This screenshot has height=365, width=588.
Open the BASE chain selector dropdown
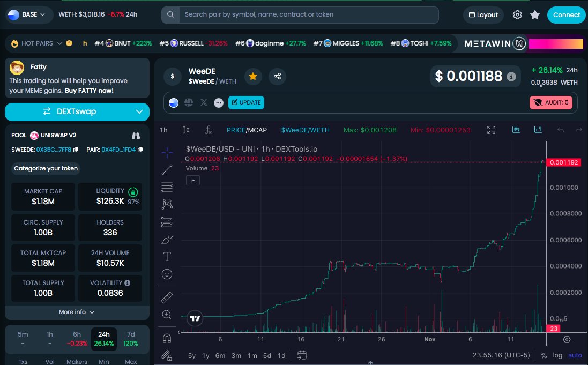(29, 14)
